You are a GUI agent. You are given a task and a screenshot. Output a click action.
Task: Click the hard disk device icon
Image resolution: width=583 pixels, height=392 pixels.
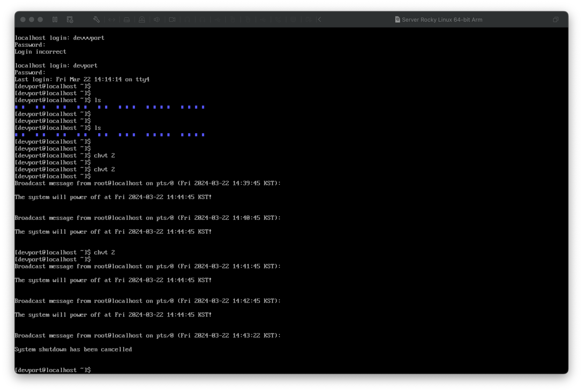click(127, 19)
